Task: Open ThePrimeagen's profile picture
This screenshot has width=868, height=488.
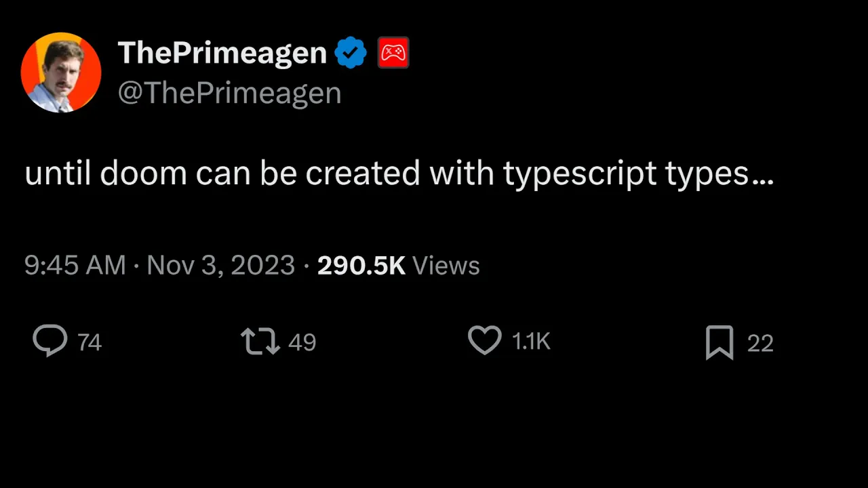Action: click(x=61, y=72)
